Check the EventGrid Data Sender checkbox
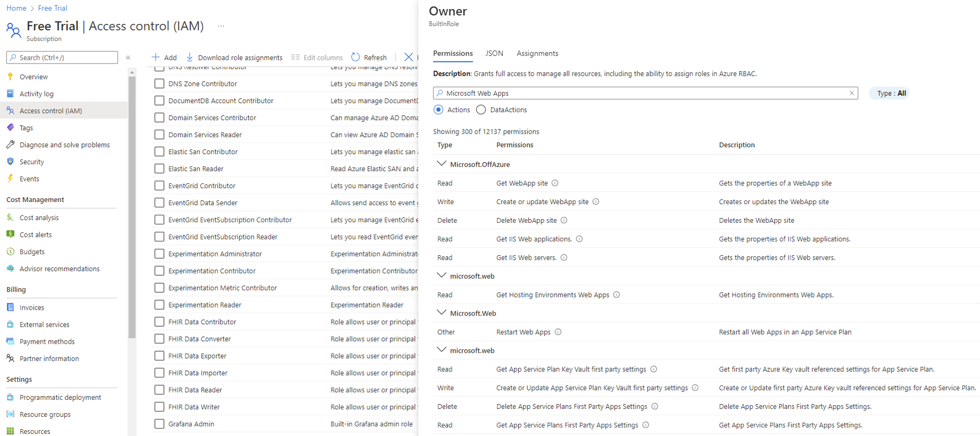Image resolution: width=980 pixels, height=436 pixels. pos(159,203)
